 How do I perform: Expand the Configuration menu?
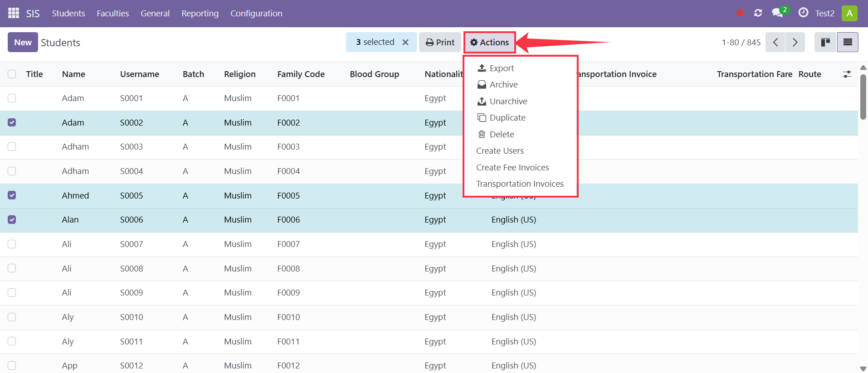coord(256,13)
